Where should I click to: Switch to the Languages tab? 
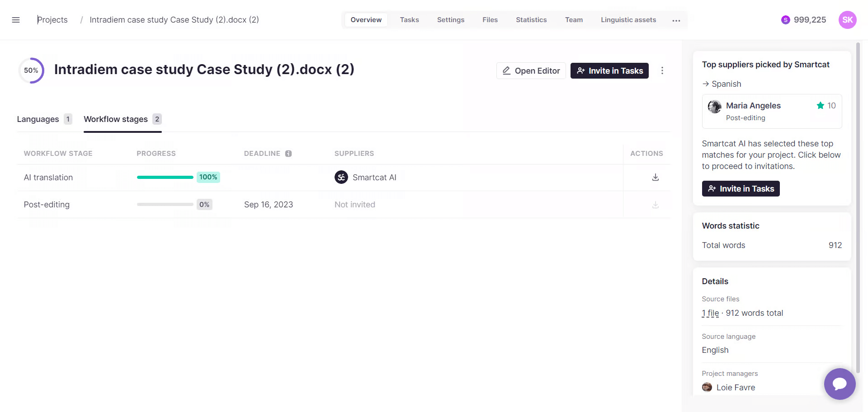(44, 119)
